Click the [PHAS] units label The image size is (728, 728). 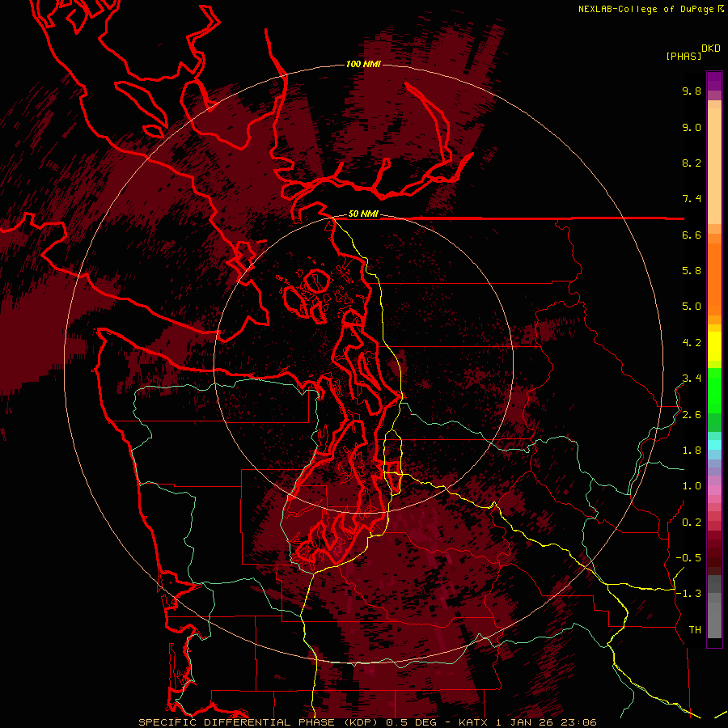pyautogui.click(x=684, y=56)
